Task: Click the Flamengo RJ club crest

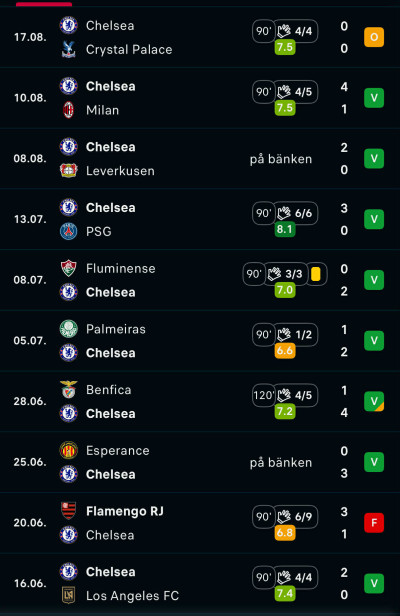Action: click(x=68, y=511)
